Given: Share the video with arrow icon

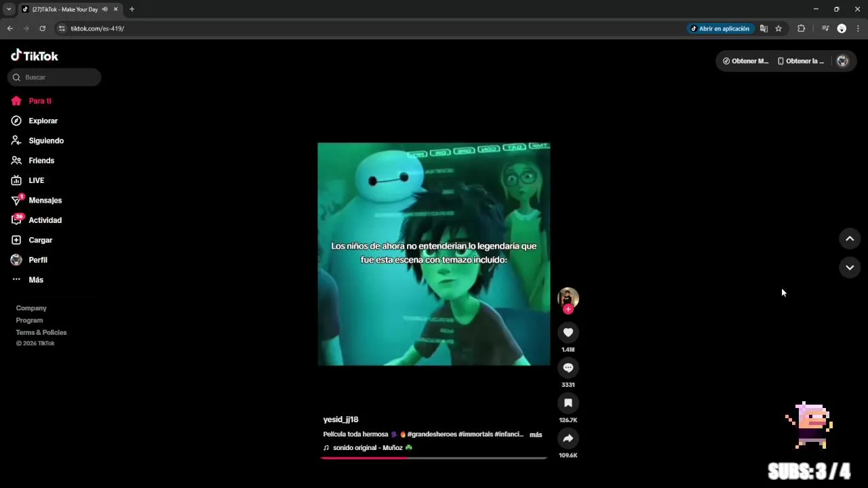Looking at the screenshot, I should (x=568, y=438).
